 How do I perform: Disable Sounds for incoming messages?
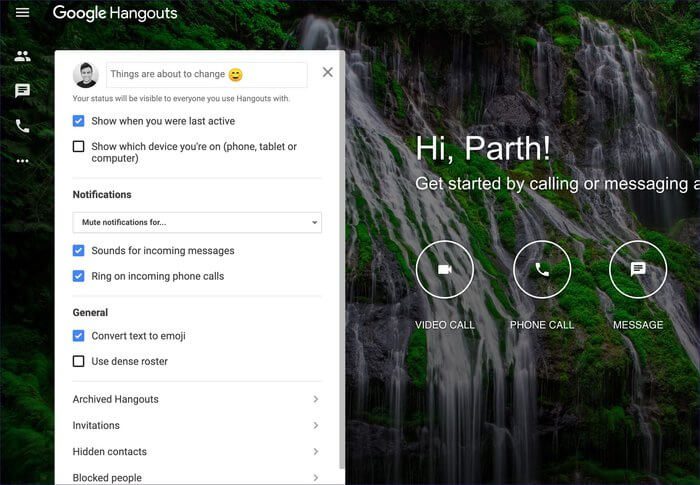[78, 251]
